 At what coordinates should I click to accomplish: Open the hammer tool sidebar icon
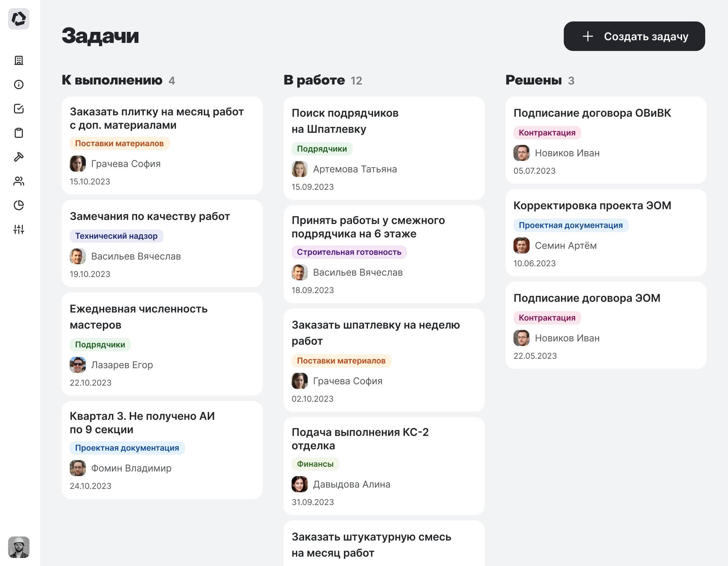click(19, 157)
